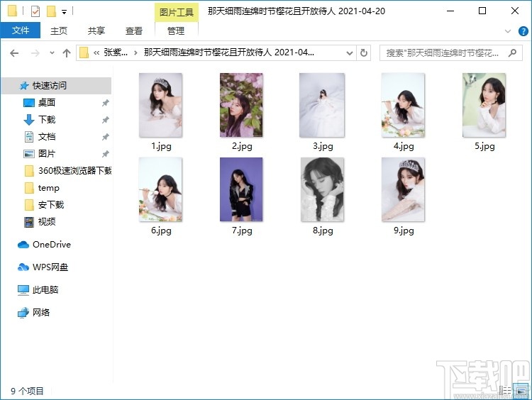Click the 9 个项目 status text
Viewport: 532px width, 400px height.
(x=27, y=391)
